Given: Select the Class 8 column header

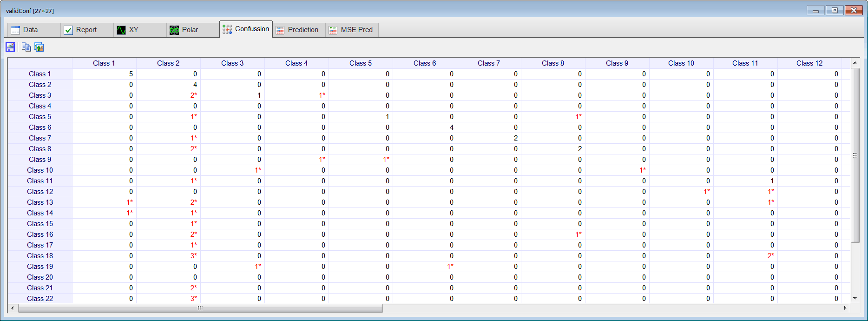Looking at the screenshot, I should coord(553,63).
